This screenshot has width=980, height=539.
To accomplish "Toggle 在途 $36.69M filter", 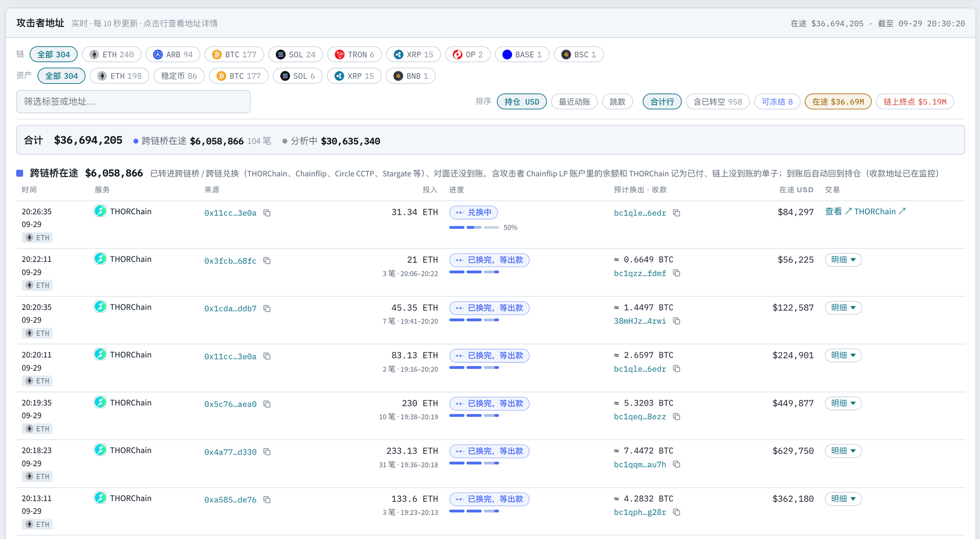I will 838,102.
